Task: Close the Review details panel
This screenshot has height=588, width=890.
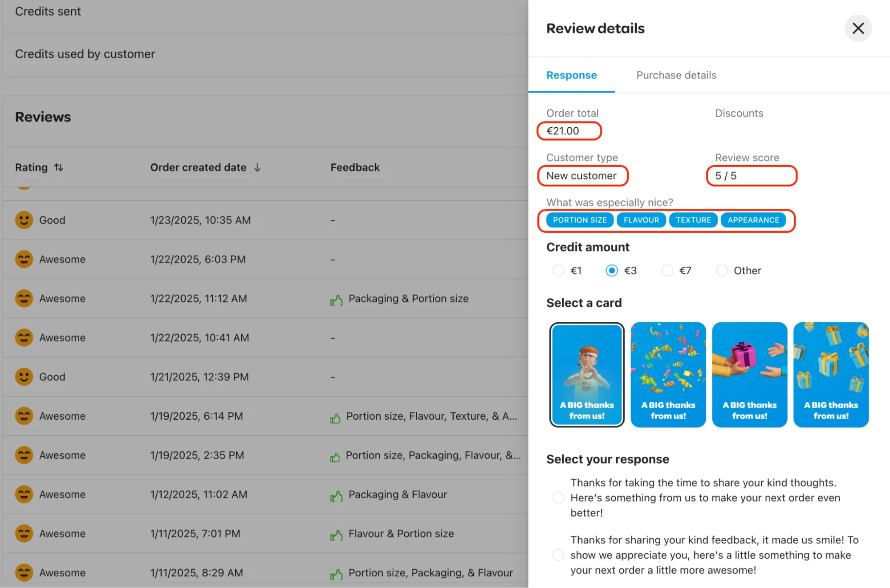Action: click(x=857, y=28)
